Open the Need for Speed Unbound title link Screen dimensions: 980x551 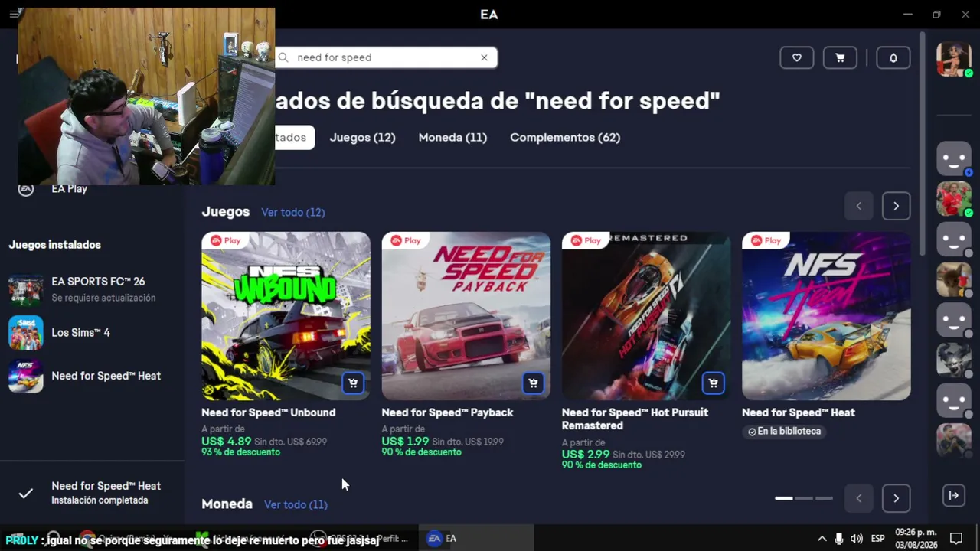(x=268, y=412)
